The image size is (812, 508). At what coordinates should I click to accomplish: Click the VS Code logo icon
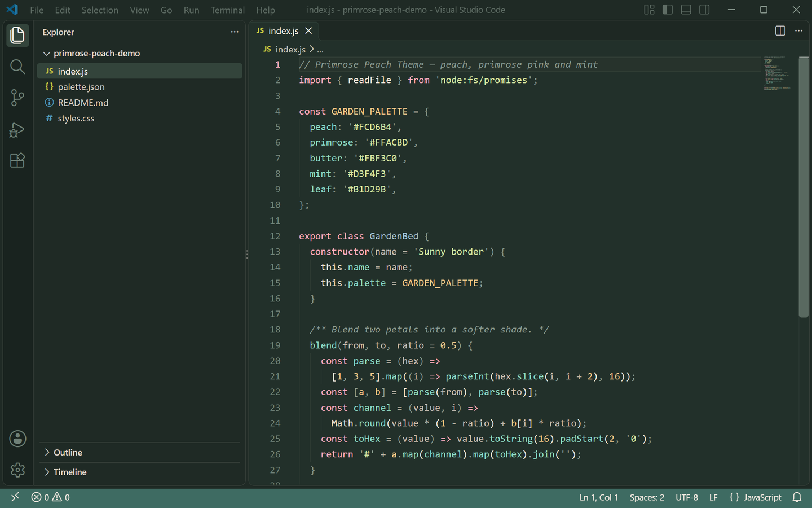12,10
